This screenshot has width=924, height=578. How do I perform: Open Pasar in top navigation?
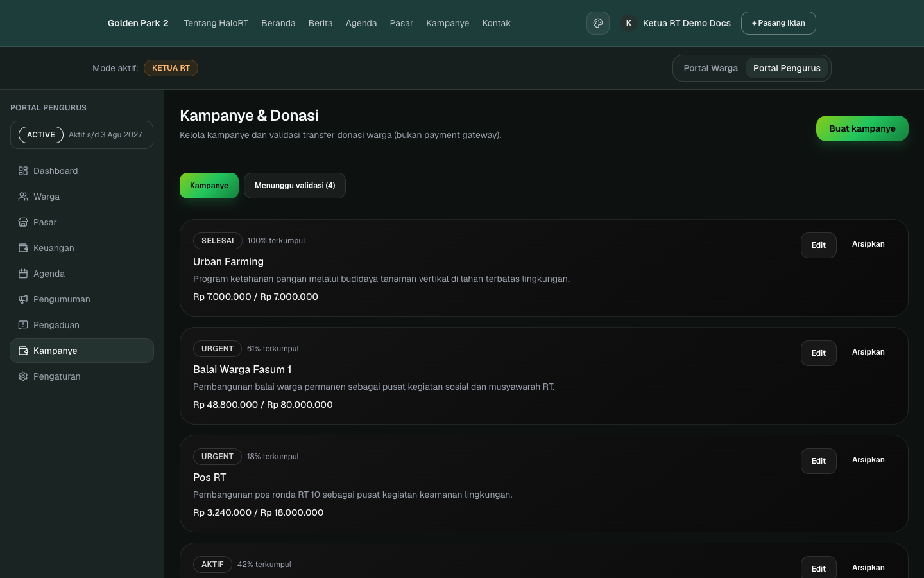[x=402, y=23]
